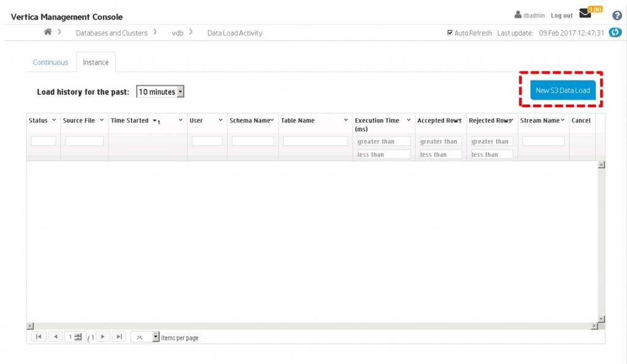Open help via the question mark icon
The image size is (627, 364).
[617, 16]
